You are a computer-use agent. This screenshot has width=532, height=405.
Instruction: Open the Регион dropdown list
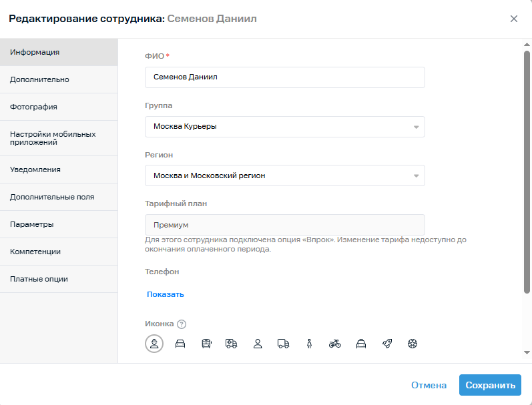pyautogui.click(x=284, y=175)
